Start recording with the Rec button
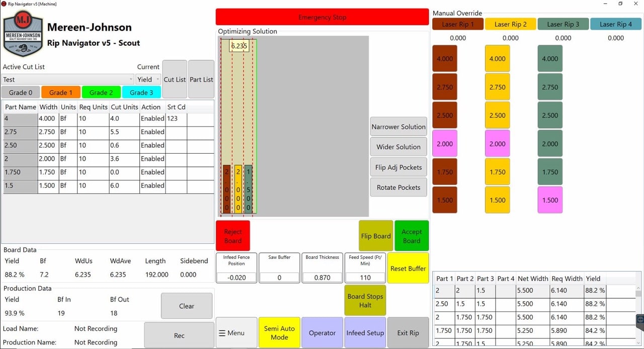Viewport: 644px width, 349px height. 179,335
